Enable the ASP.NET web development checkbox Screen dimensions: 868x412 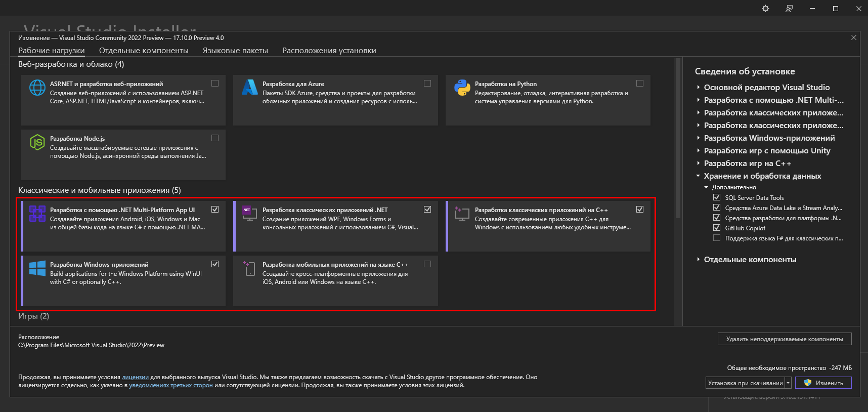tap(215, 84)
